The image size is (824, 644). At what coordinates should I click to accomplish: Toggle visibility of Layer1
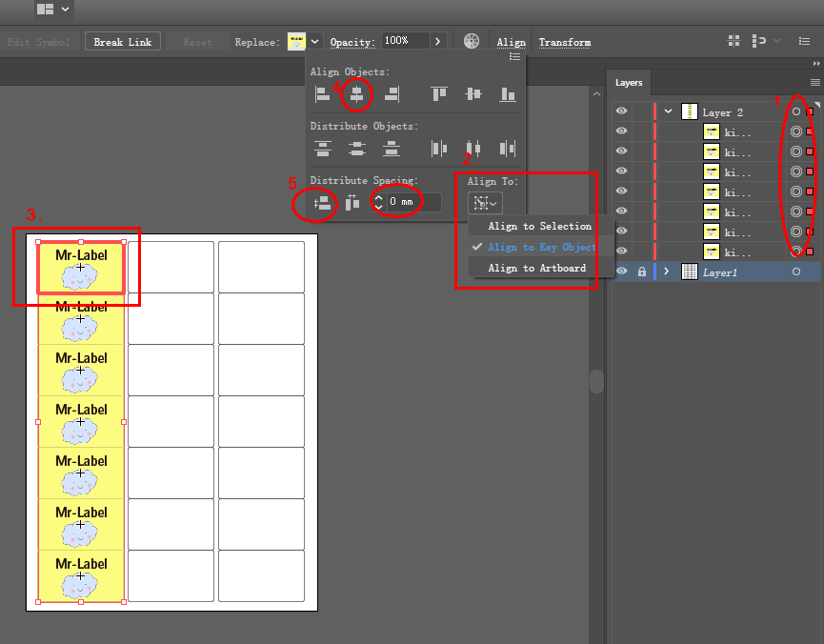[x=622, y=272]
